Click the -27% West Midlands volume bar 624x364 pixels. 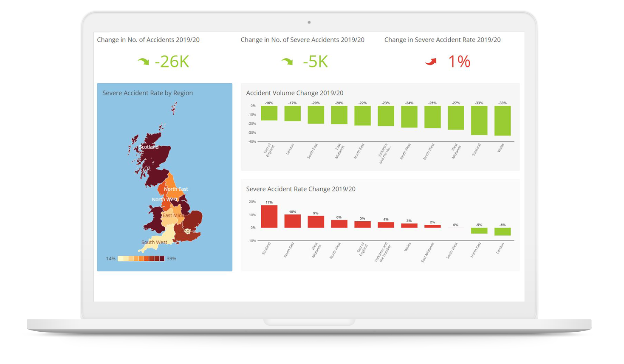coord(456,118)
